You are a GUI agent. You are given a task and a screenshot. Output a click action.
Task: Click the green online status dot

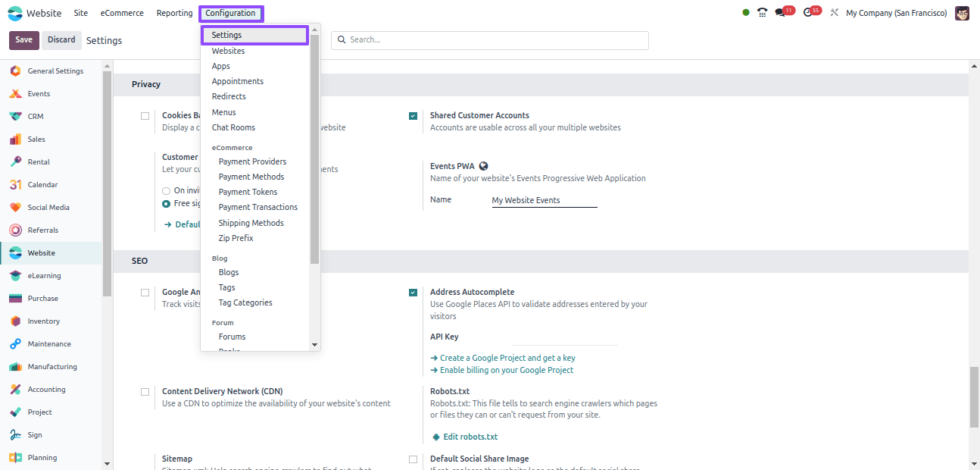click(746, 13)
